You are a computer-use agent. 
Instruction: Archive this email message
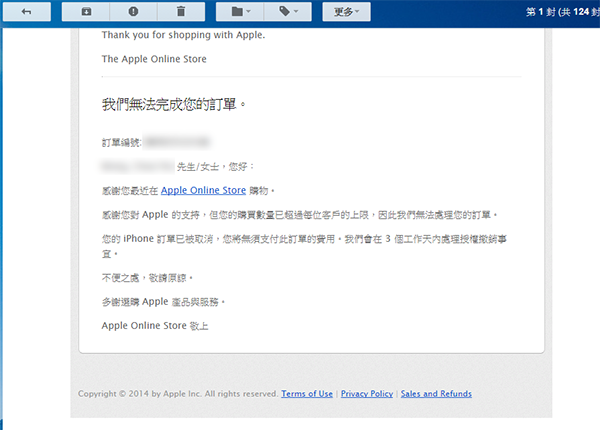pos(85,12)
